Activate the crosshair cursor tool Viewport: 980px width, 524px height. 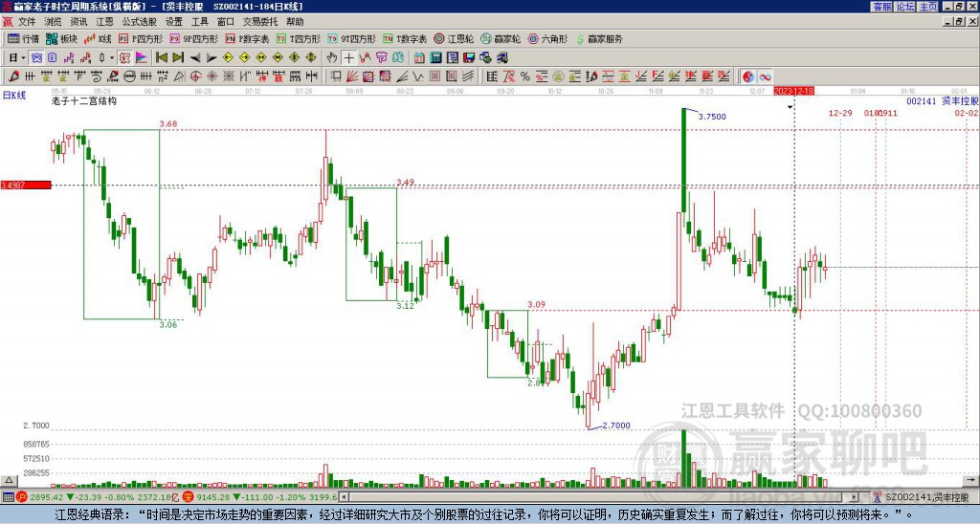[x=348, y=57]
